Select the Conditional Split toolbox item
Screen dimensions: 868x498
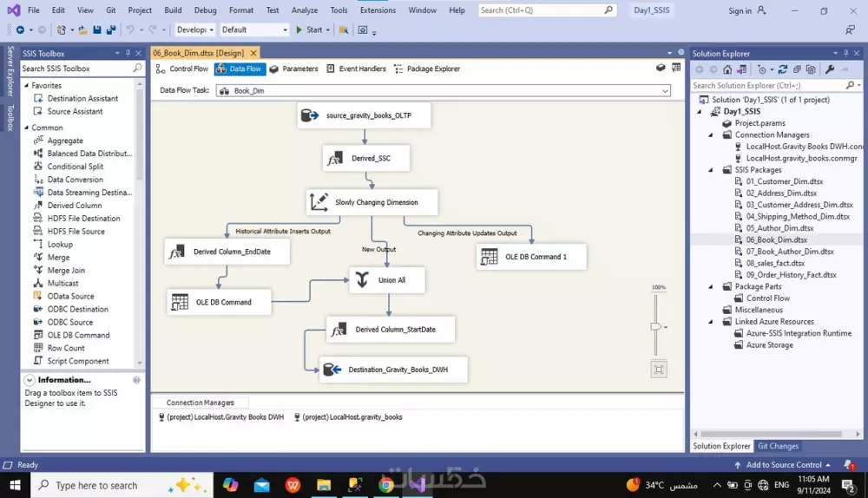click(75, 167)
